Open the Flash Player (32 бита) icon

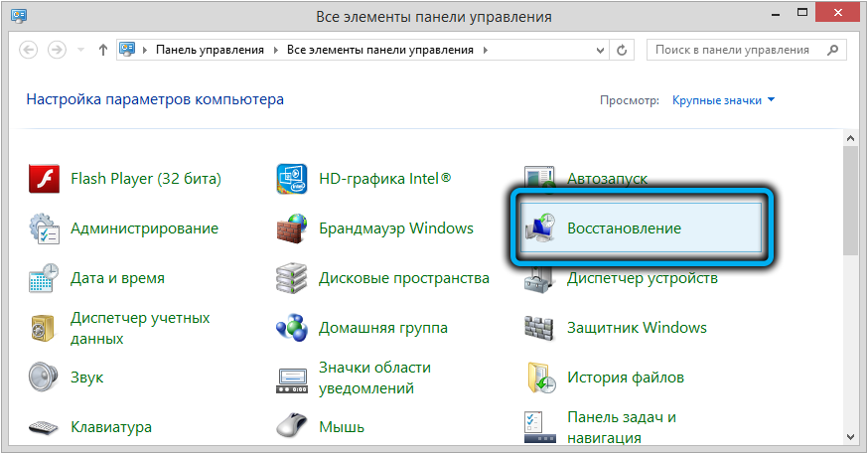(x=45, y=179)
